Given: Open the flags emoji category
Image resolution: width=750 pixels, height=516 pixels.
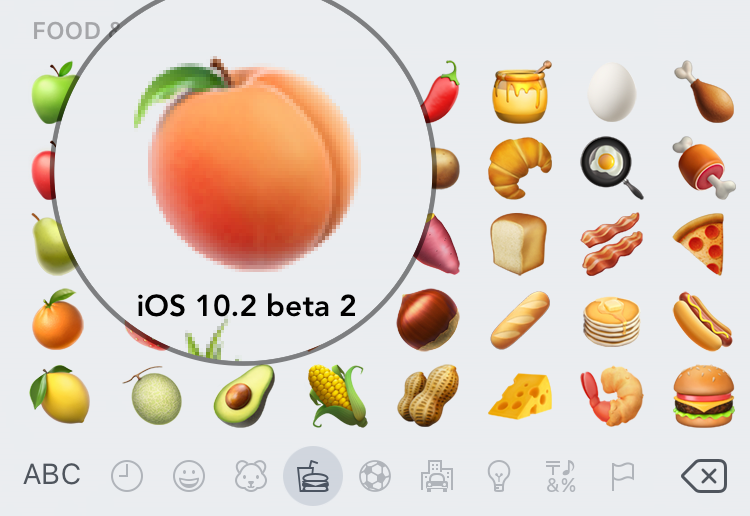Looking at the screenshot, I should click(x=623, y=476).
